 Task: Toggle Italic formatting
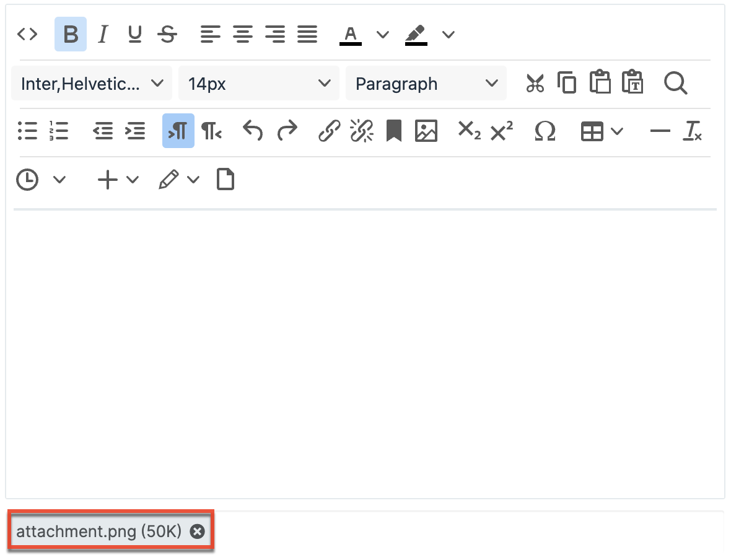[x=103, y=34]
